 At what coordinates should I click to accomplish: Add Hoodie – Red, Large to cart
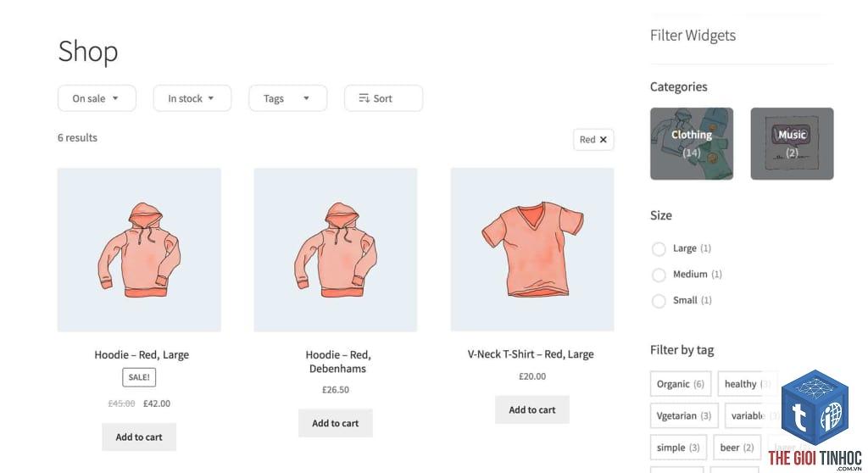point(139,437)
